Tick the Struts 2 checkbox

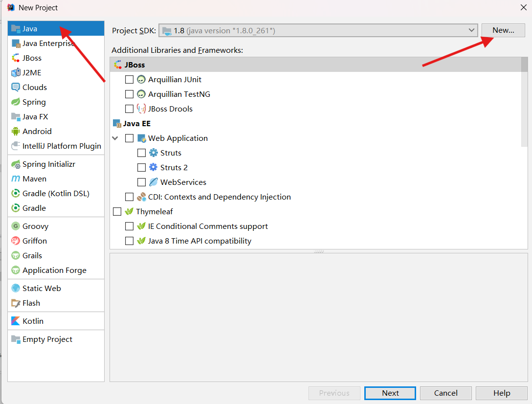pos(141,167)
